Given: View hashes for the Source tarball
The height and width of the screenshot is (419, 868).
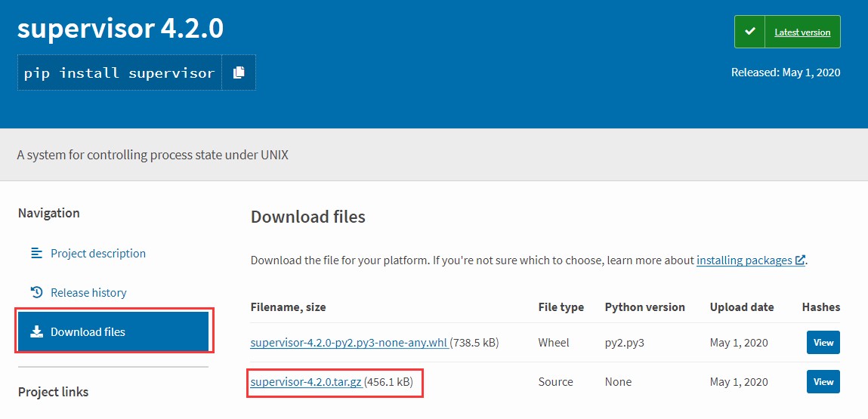Looking at the screenshot, I should 823,382.
